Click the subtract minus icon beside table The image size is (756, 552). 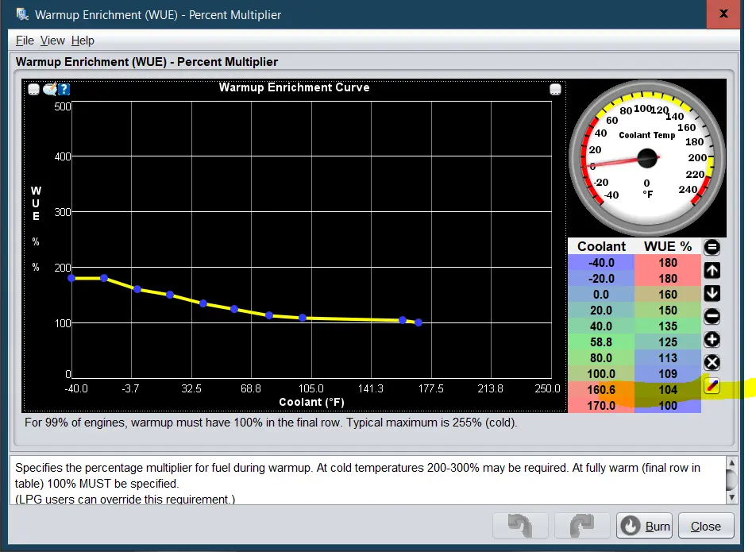(x=712, y=317)
